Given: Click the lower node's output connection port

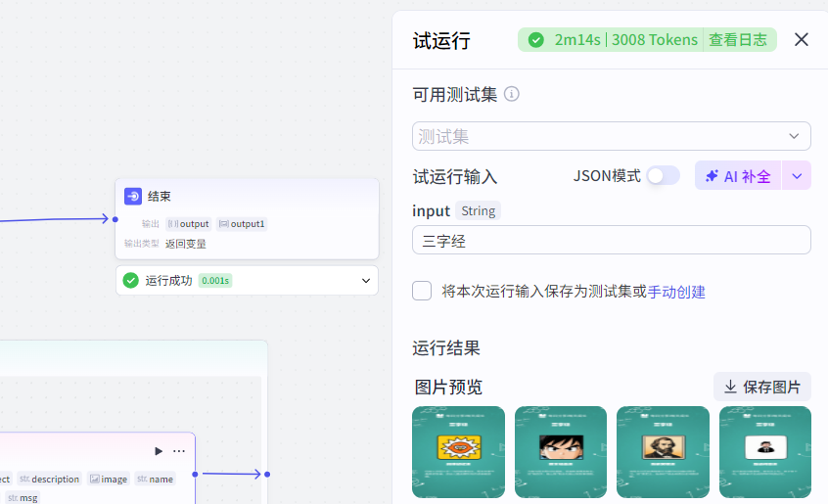Looking at the screenshot, I should [x=195, y=474].
